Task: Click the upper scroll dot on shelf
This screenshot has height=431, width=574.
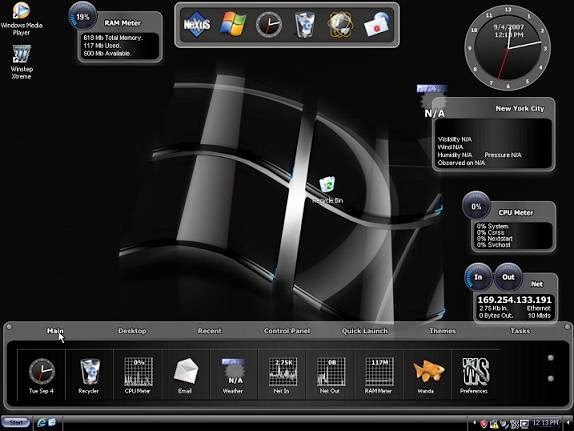Action: click(x=551, y=358)
